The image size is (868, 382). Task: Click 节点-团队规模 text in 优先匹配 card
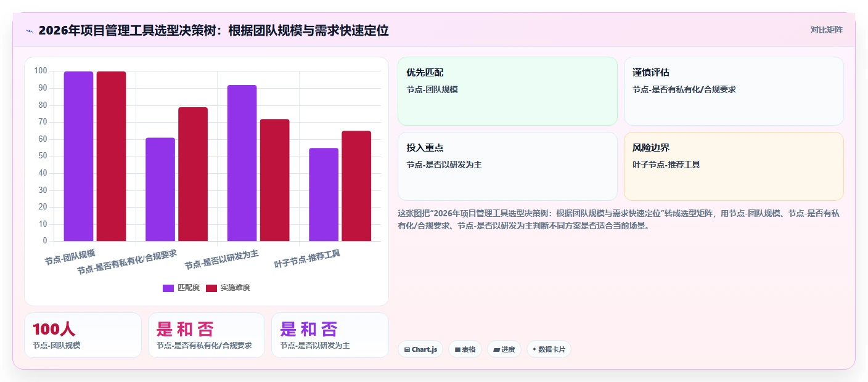(432, 89)
